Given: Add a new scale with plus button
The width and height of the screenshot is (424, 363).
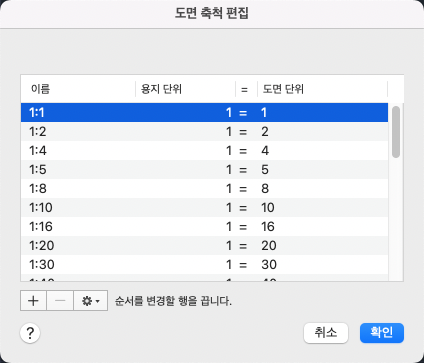Looking at the screenshot, I should click(33, 301).
